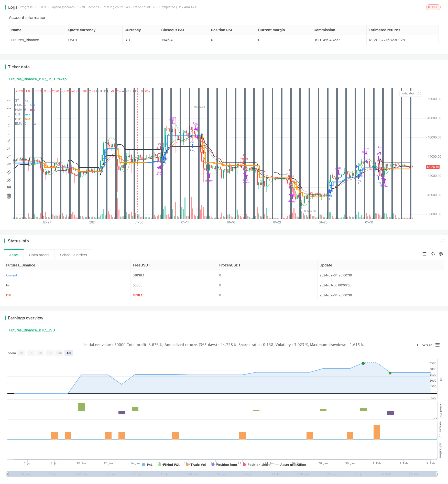The height and width of the screenshot is (484, 448).
Task: Toggle Position short series in legend
Action: (x=257, y=465)
